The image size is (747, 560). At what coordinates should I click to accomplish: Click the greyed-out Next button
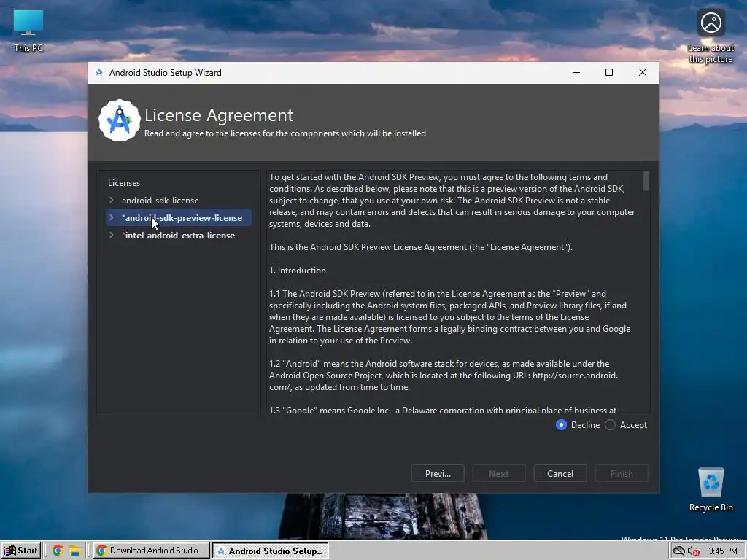(499, 474)
